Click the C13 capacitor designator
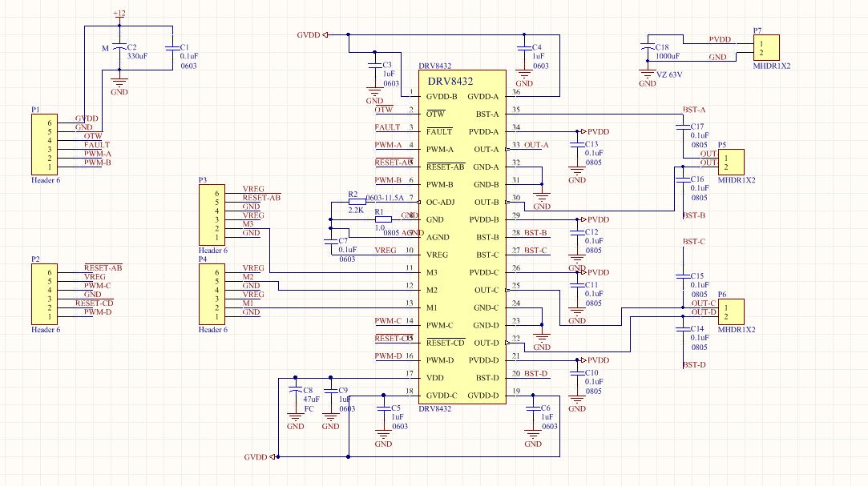Screen dimensions: 868x486 click(591, 144)
